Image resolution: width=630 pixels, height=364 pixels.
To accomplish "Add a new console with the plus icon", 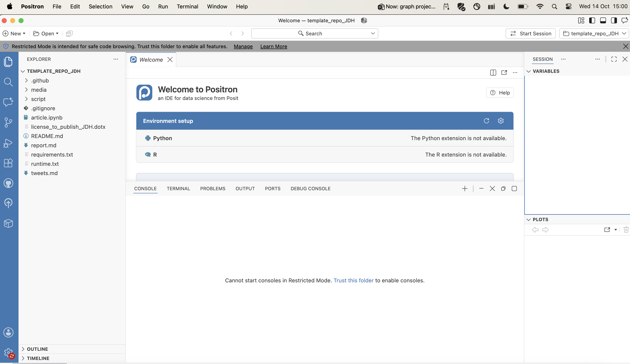I will [x=464, y=189].
